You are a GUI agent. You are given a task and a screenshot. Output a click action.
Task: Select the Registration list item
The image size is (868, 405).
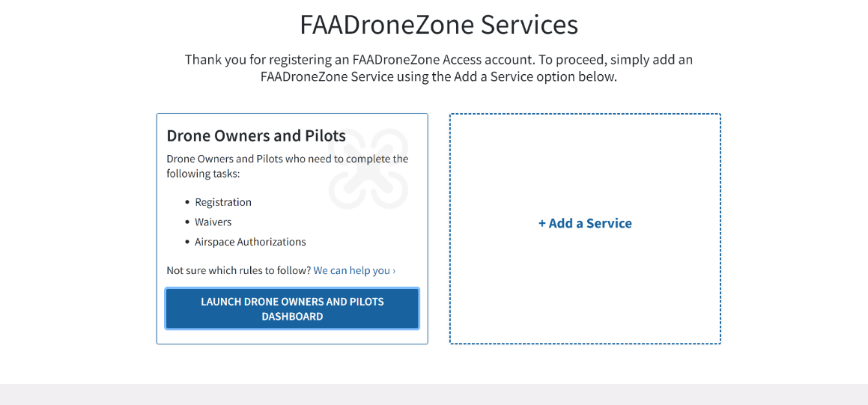click(223, 202)
